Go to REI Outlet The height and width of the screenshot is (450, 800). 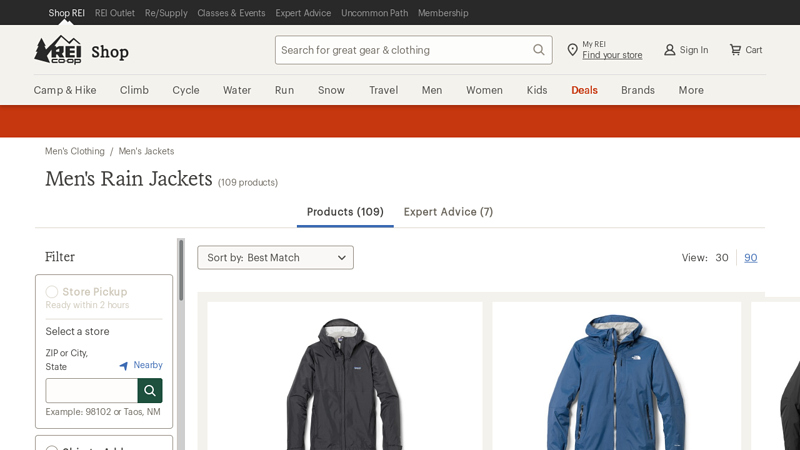(115, 13)
